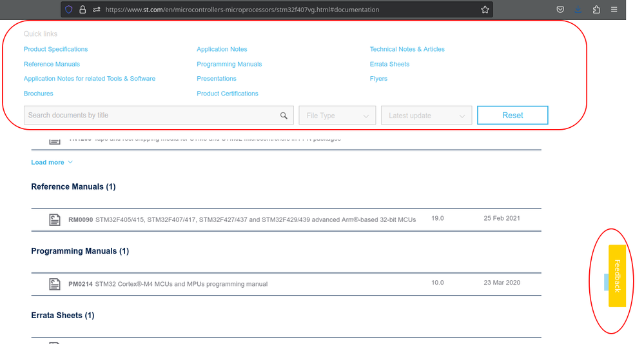
Task: Open the File Type dropdown
Action: (337, 116)
